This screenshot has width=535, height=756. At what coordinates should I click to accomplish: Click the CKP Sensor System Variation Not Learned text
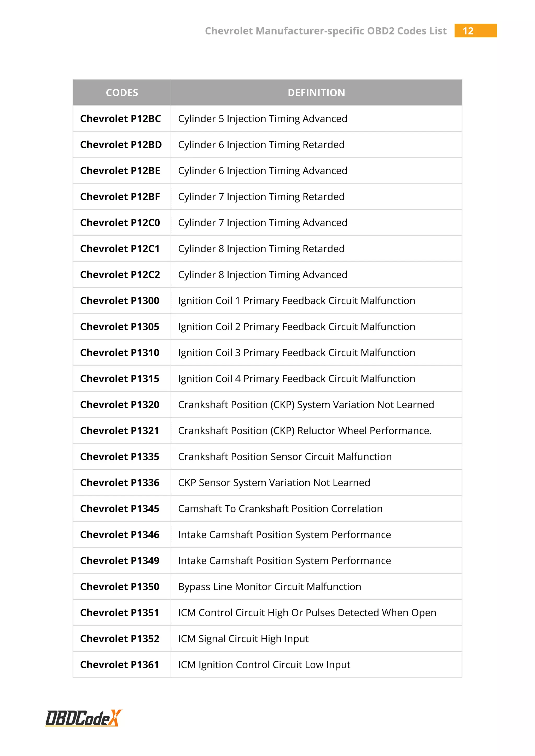click(274, 483)
